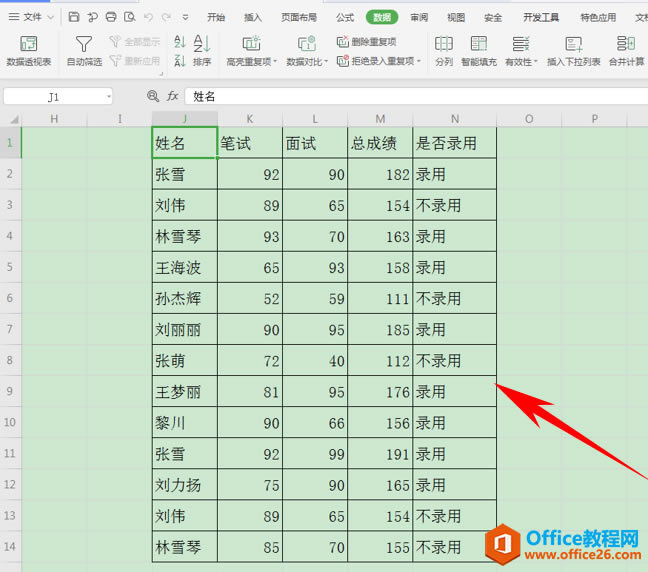Click the fx insert function button
Screen dimensions: 648x572
(172, 96)
